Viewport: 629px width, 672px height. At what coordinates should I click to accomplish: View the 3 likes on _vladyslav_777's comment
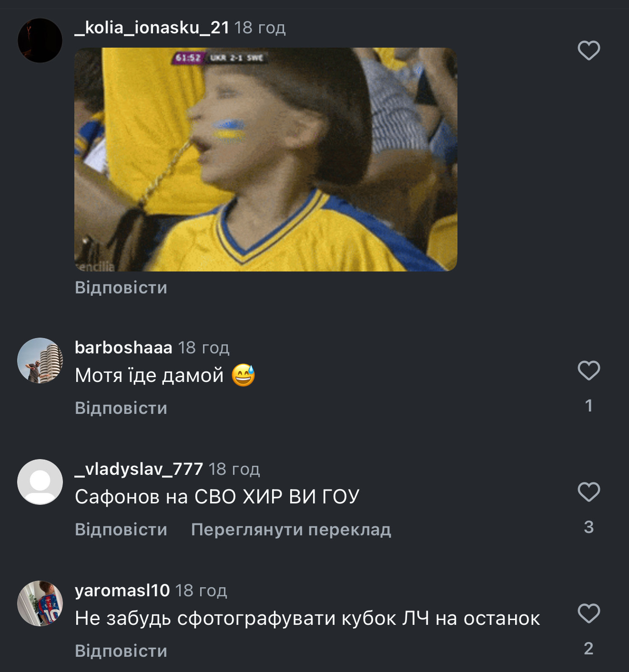point(588,527)
